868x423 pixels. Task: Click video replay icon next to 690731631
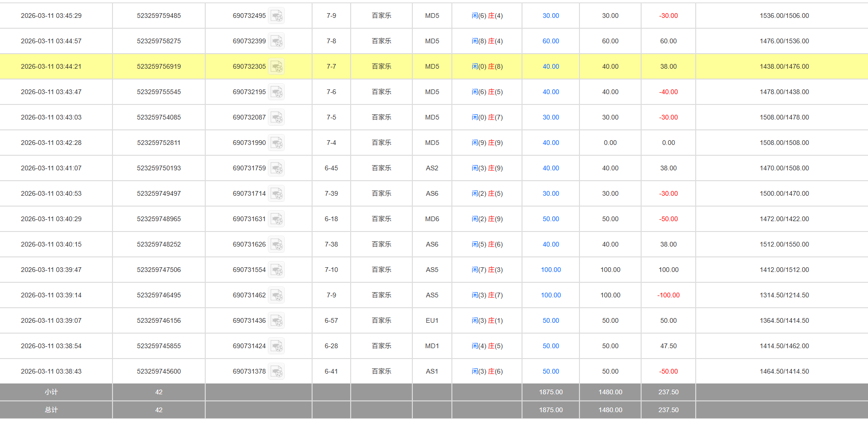pyautogui.click(x=276, y=219)
